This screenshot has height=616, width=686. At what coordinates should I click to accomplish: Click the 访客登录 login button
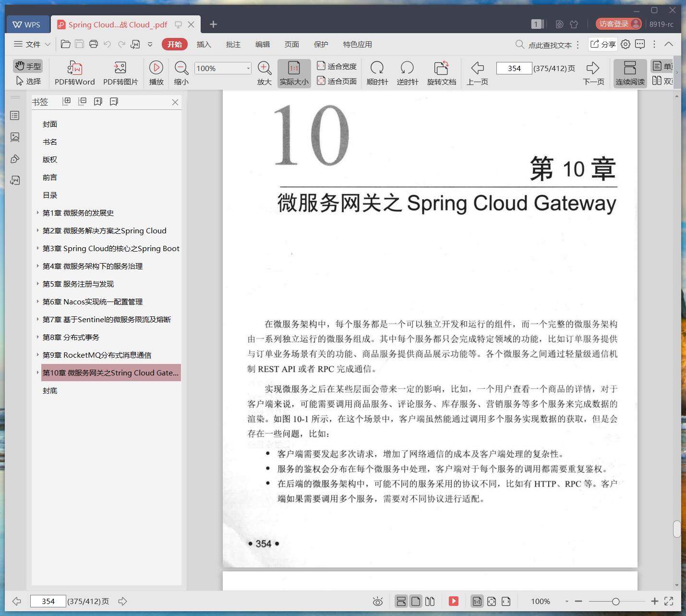coord(619,24)
